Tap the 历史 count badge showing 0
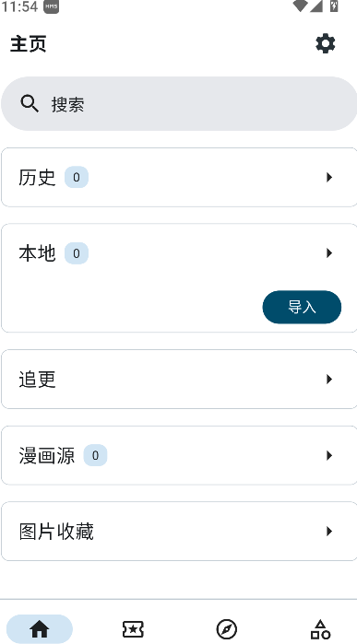This screenshot has width=357, height=644. click(77, 178)
